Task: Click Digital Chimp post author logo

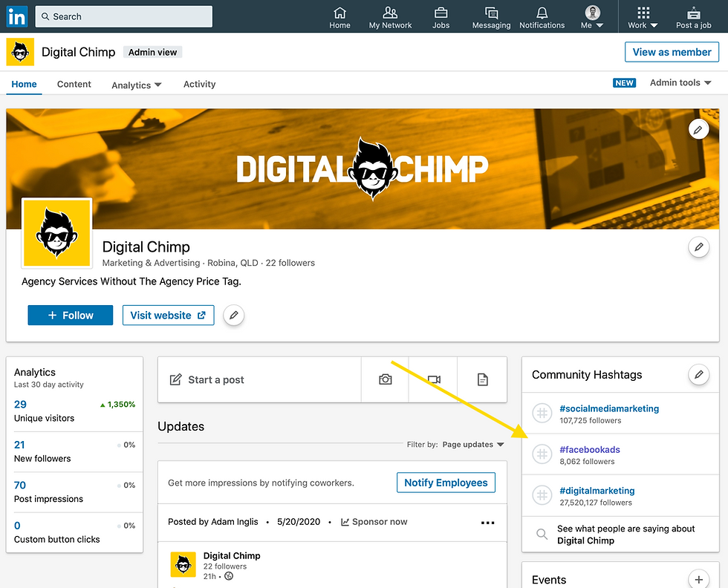Action: coord(183,564)
